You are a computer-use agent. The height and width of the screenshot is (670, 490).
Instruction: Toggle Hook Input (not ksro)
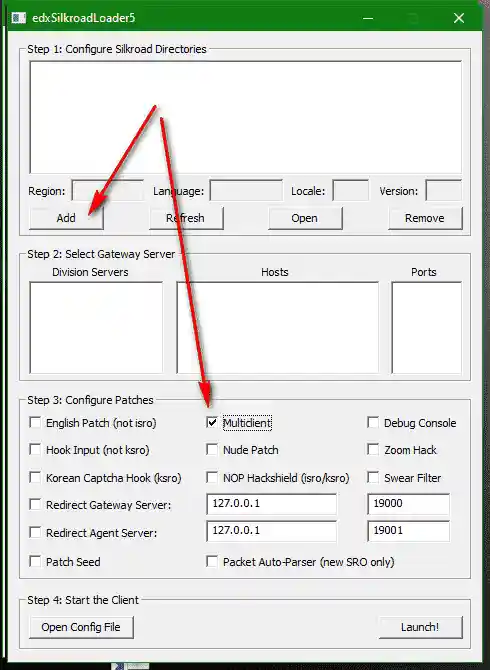[x=35, y=450]
